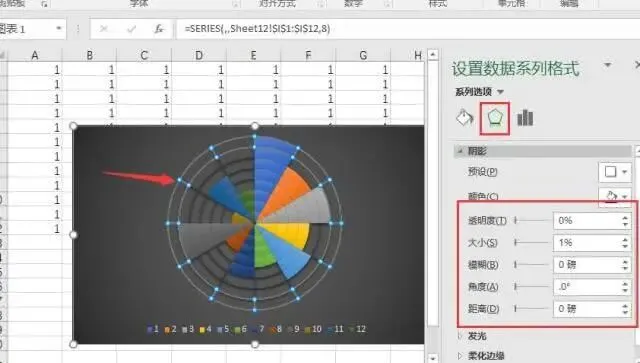
Task: Select column D header
Action: (199, 55)
